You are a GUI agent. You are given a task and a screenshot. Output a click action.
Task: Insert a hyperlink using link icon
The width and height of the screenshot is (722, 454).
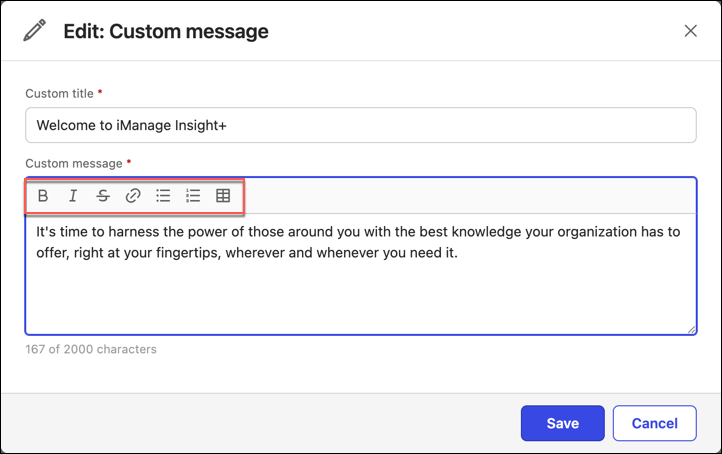tap(133, 196)
